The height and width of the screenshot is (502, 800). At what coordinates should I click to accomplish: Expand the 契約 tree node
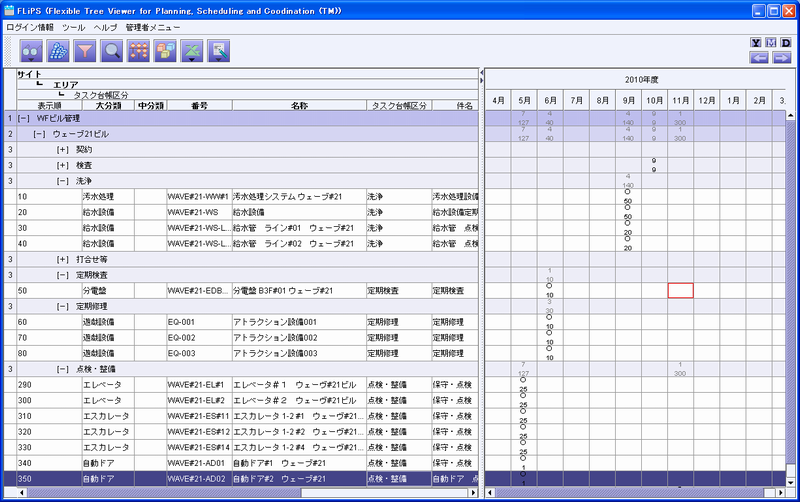(63, 150)
